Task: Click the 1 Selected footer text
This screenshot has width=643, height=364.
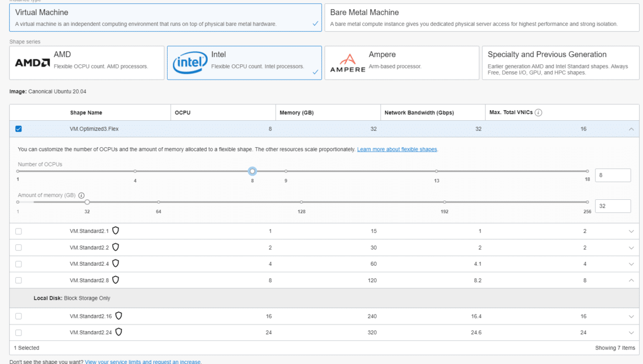Action: (27, 348)
